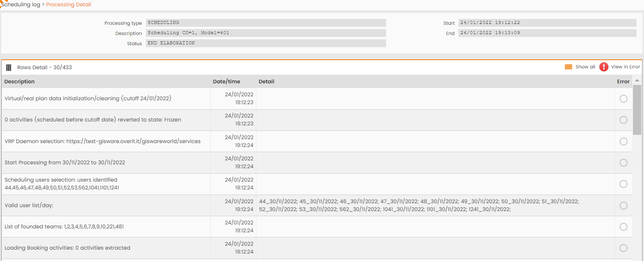Select error radio for Valid user list/day row

624,206
